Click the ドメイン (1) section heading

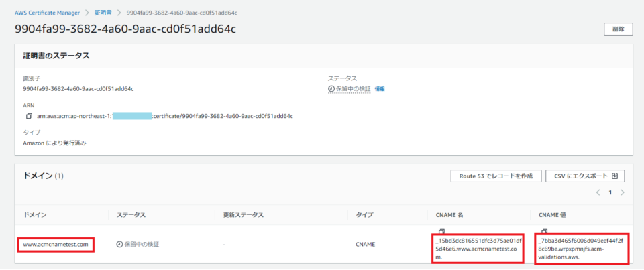(x=43, y=176)
